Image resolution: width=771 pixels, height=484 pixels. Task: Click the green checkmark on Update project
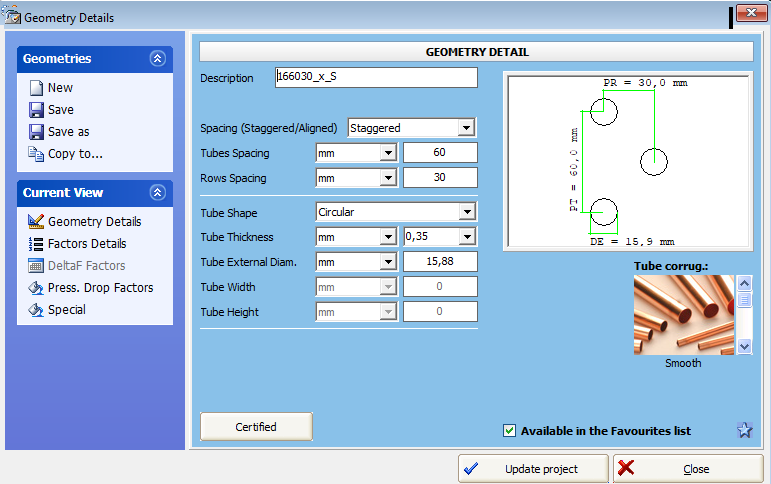(x=471, y=469)
